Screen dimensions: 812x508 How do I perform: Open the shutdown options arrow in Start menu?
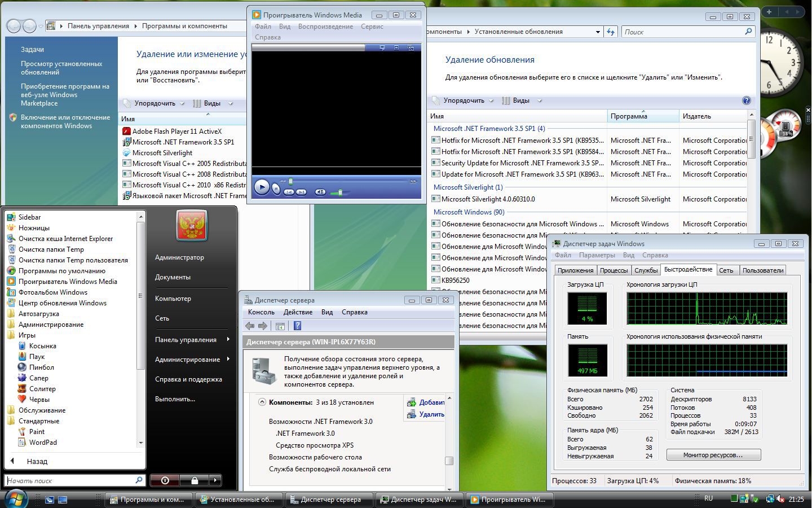(215, 480)
